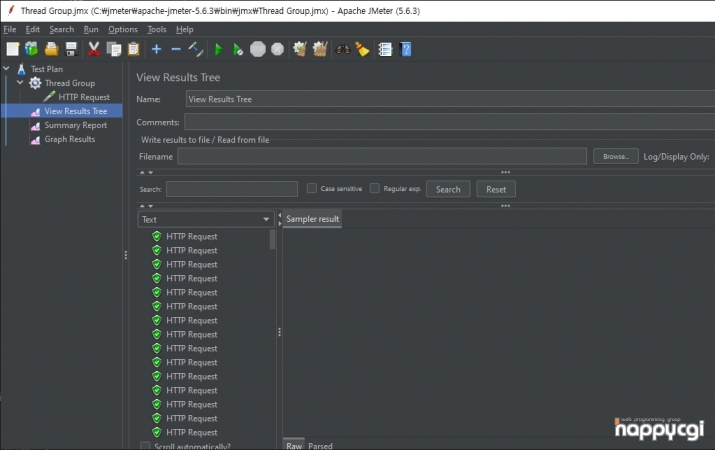
Task: Paste using the clipboard icon
Action: click(x=133, y=49)
